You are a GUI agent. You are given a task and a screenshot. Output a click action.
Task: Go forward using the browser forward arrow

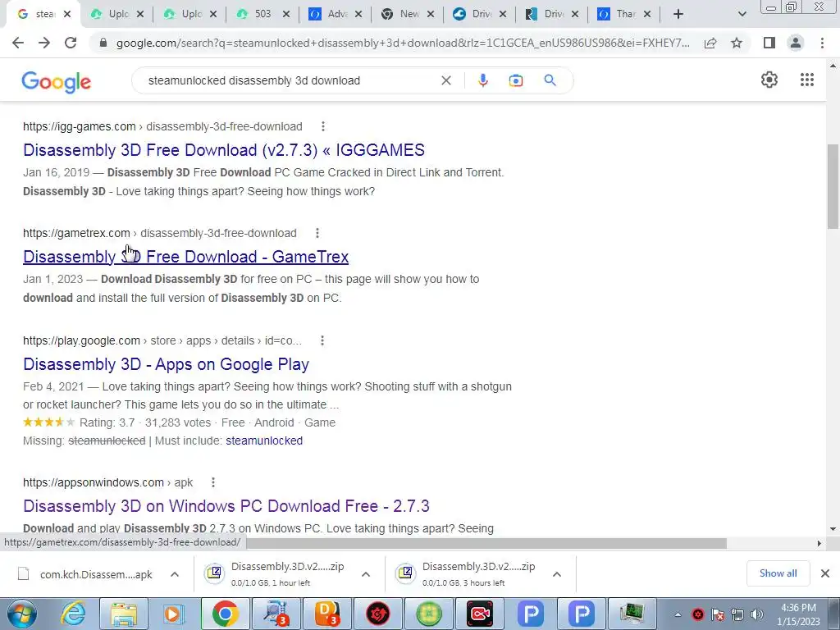44,43
